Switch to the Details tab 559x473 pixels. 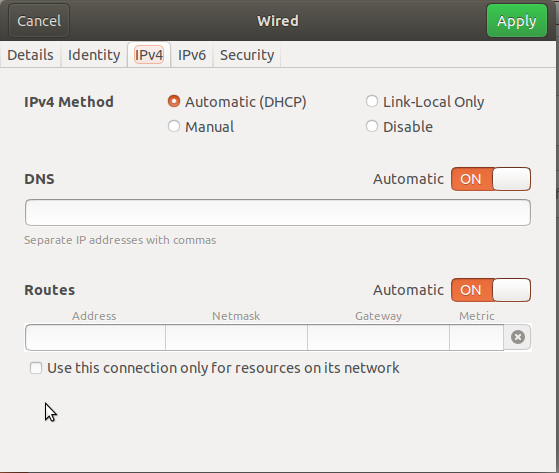coord(30,55)
